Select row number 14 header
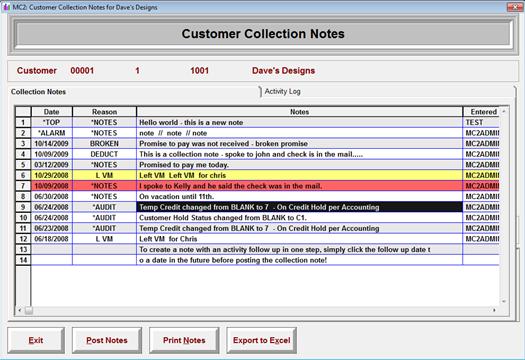 point(23,260)
